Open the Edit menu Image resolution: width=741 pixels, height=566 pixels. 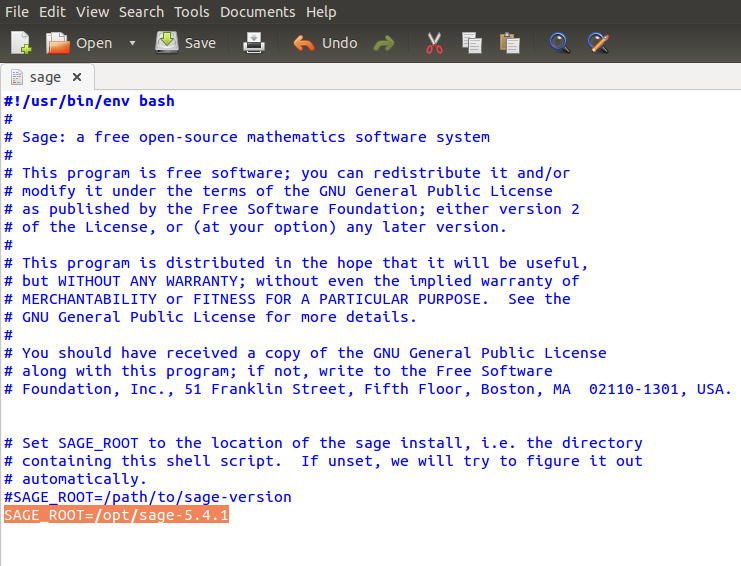tap(52, 12)
